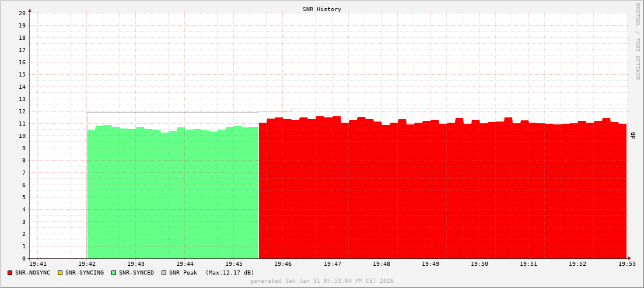Click the RRDTOOL / TOBI OETIKER watermark
This screenshot has height=288, width=644.
click(x=637, y=41)
